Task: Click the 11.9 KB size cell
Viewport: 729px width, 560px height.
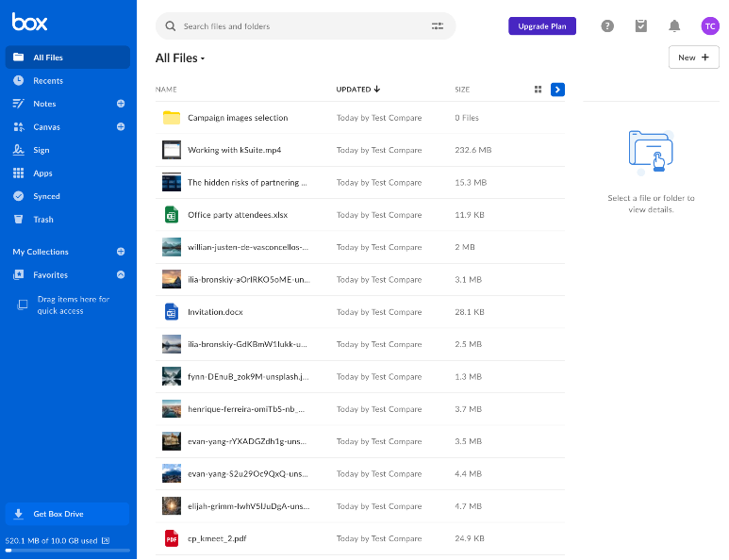Action: (x=470, y=215)
